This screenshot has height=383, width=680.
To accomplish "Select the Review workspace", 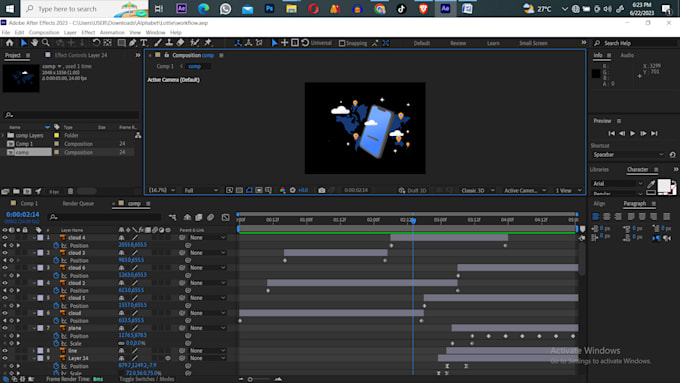I will click(x=458, y=43).
